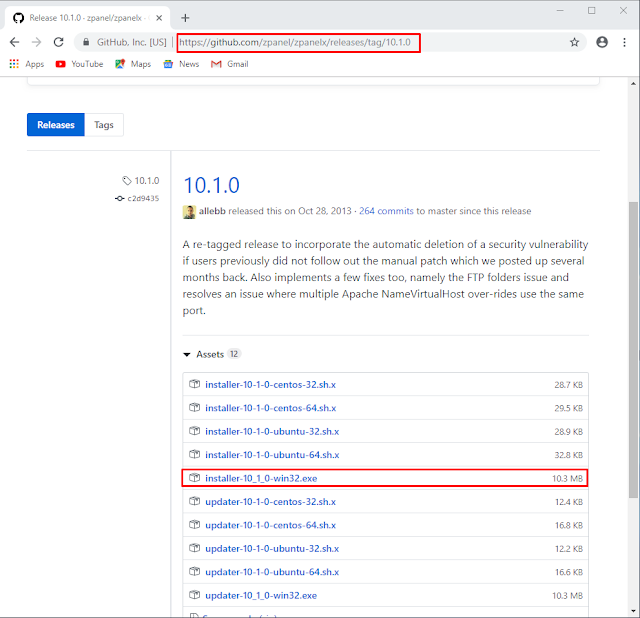Screen dimensions: 640x618
Task: Click the padlock site security icon
Action: point(86,42)
